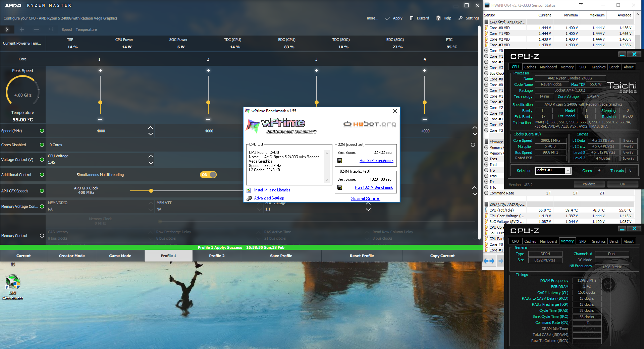Image resolution: width=644 pixels, height=349 pixels.
Task: Click APU GFX Clock row up arrow
Action: pyautogui.click(x=475, y=187)
